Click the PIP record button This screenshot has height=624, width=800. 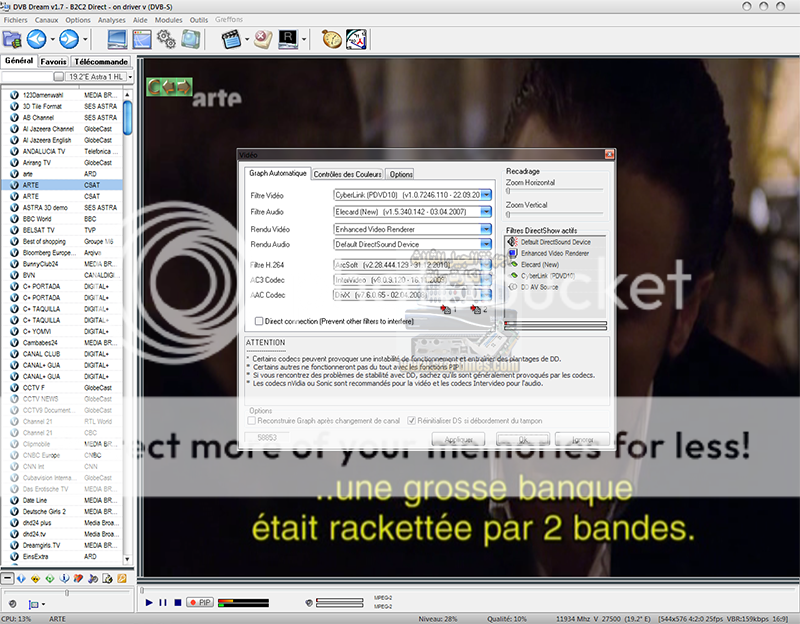click(200, 602)
